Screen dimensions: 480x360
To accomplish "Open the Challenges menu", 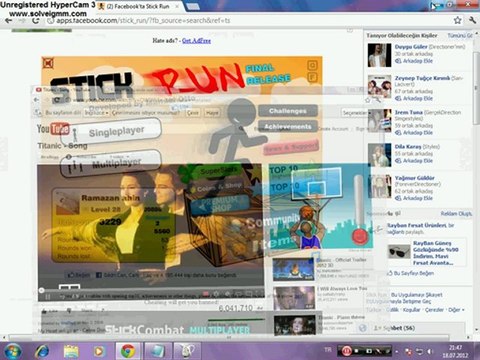I will coord(288,111).
